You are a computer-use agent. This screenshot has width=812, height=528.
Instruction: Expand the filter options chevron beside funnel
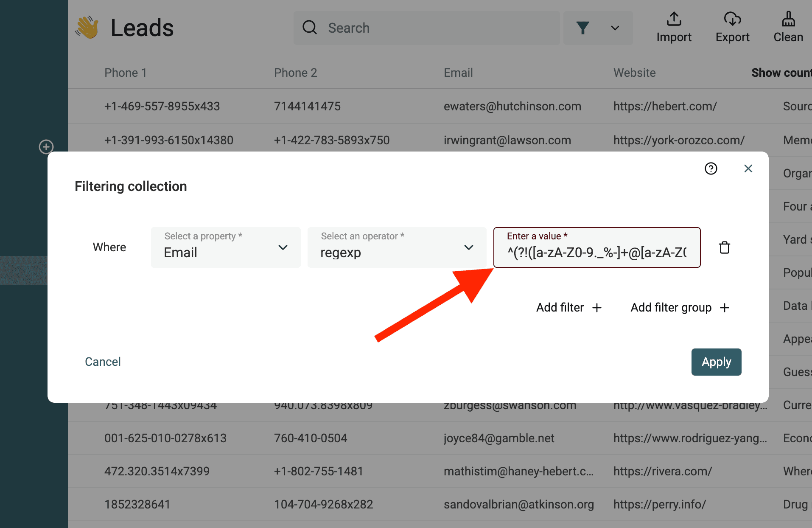[615, 28]
